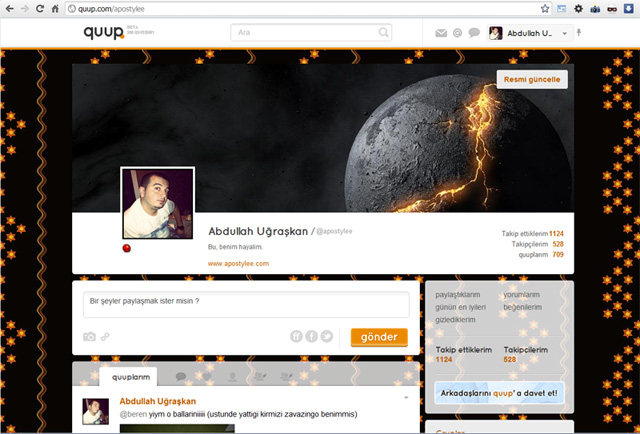Click the 'Bir şeyler paylaşmak ister misin' field
The image size is (640, 434).
click(248, 304)
